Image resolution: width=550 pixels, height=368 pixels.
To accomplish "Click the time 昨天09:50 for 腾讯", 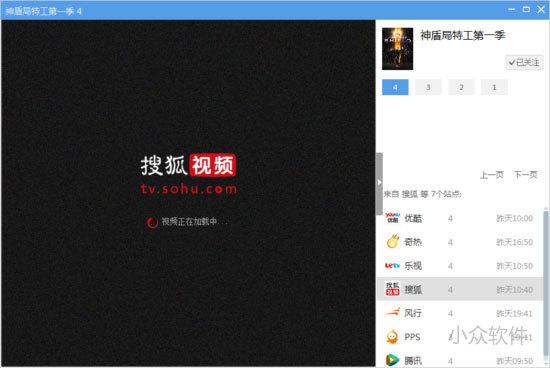I will 515,361.
